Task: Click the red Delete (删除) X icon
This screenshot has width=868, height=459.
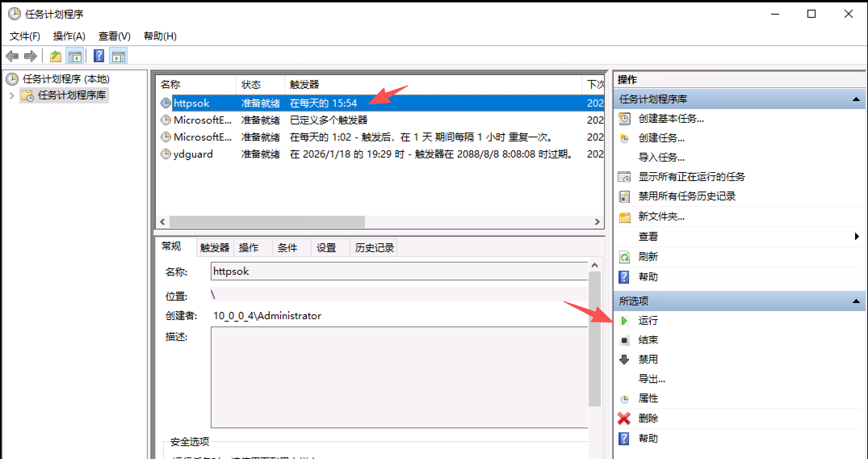Action: pos(624,418)
